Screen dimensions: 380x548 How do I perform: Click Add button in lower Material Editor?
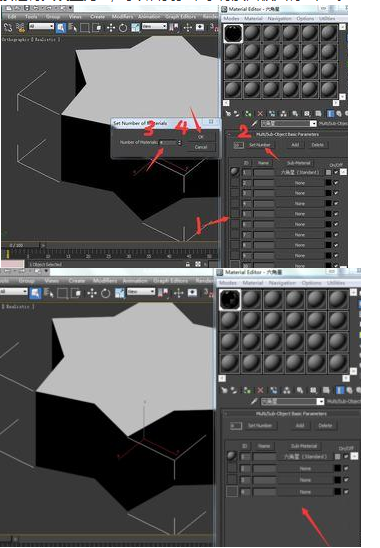[300, 426]
